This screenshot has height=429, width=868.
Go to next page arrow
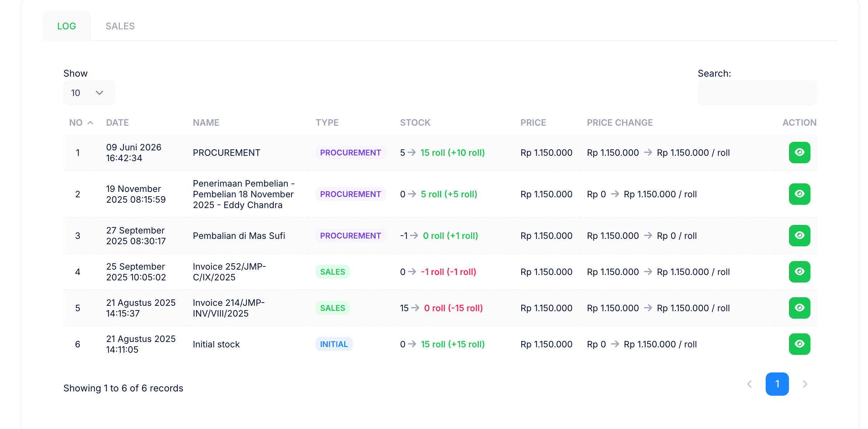point(805,384)
